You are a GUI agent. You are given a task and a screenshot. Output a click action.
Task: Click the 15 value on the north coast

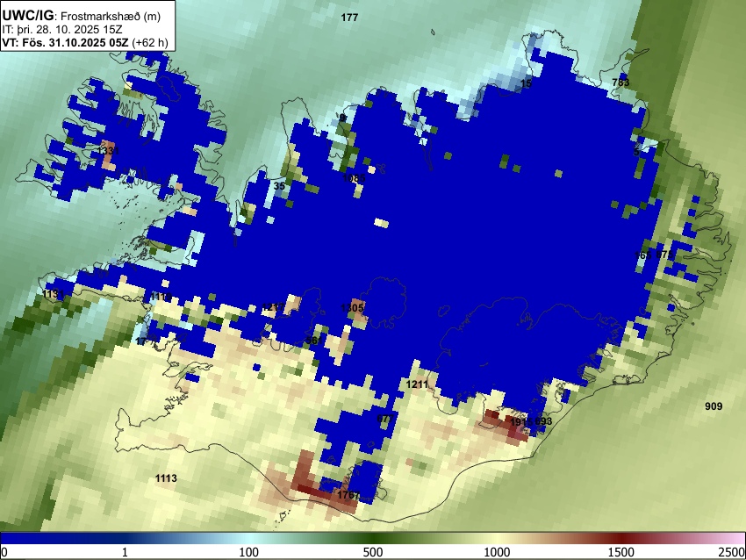pos(526,83)
